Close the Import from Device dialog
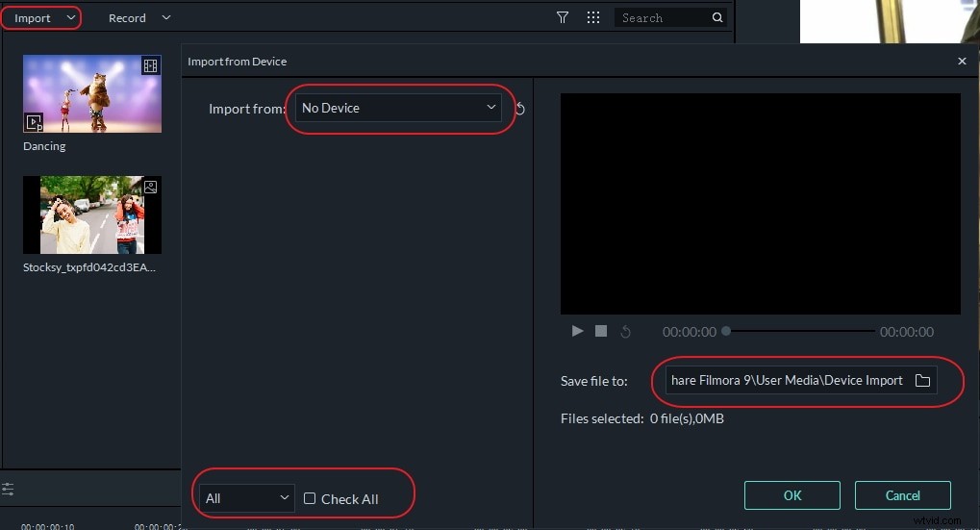This screenshot has height=530, width=980. [x=962, y=61]
